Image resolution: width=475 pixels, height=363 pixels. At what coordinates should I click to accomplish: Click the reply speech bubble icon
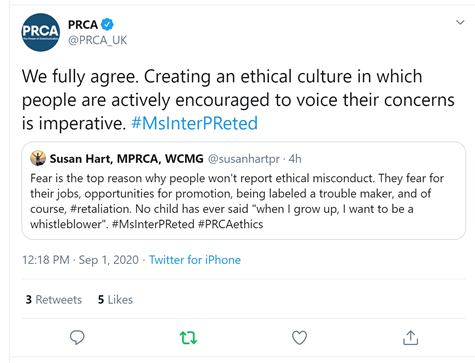click(x=77, y=337)
